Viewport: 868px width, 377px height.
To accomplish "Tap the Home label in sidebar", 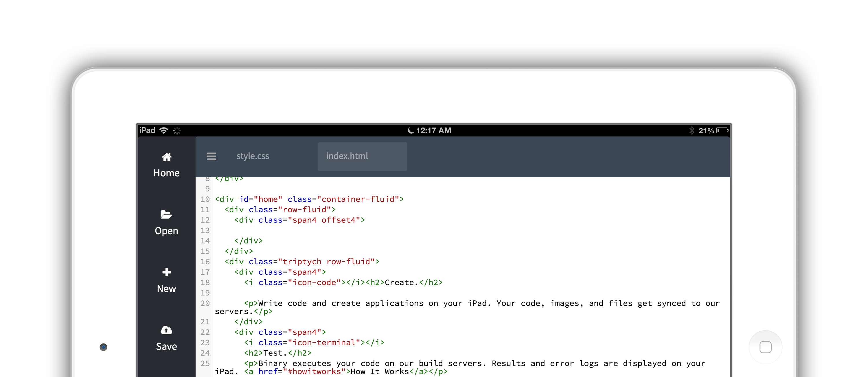I will coord(166,173).
